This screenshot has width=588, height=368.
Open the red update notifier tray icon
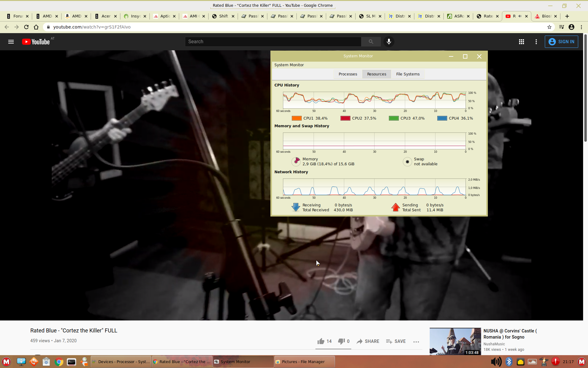tap(556, 362)
